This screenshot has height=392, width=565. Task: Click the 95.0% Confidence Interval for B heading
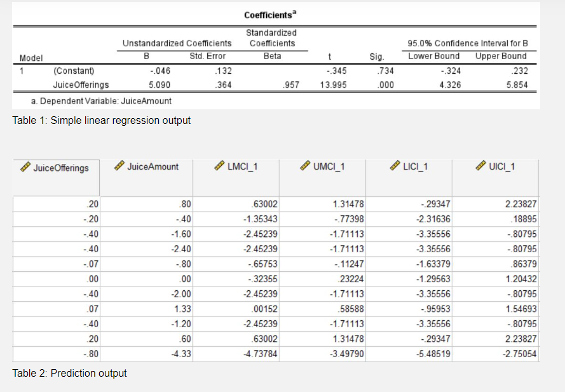[x=468, y=43]
